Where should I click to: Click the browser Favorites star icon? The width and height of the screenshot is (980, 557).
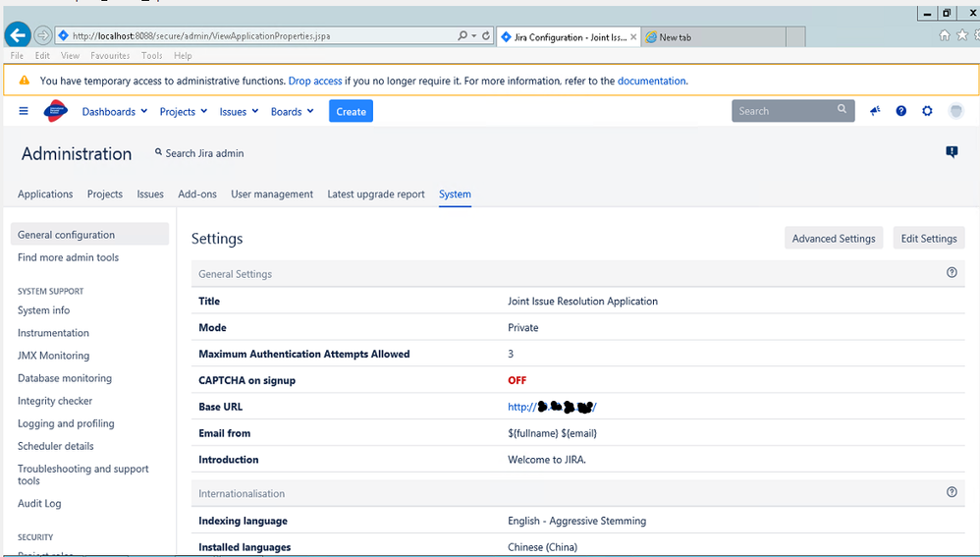[962, 35]
